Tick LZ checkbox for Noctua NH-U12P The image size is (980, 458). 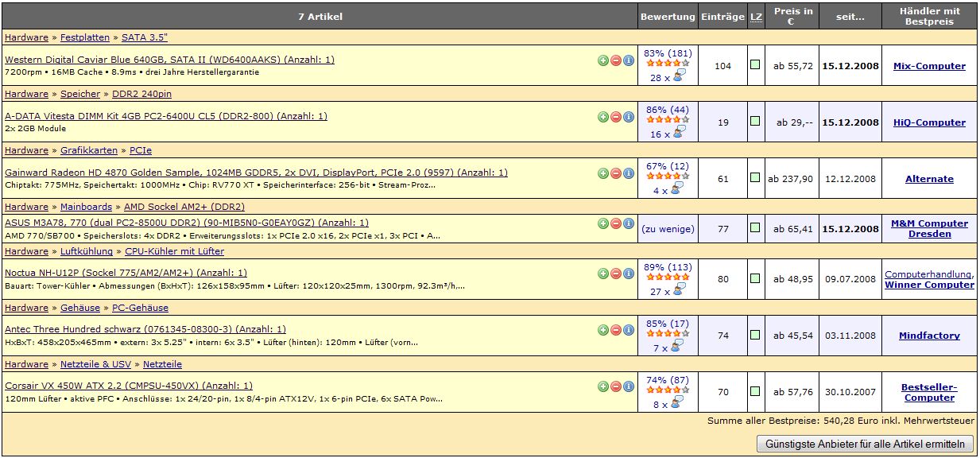(x=756, y=278)
